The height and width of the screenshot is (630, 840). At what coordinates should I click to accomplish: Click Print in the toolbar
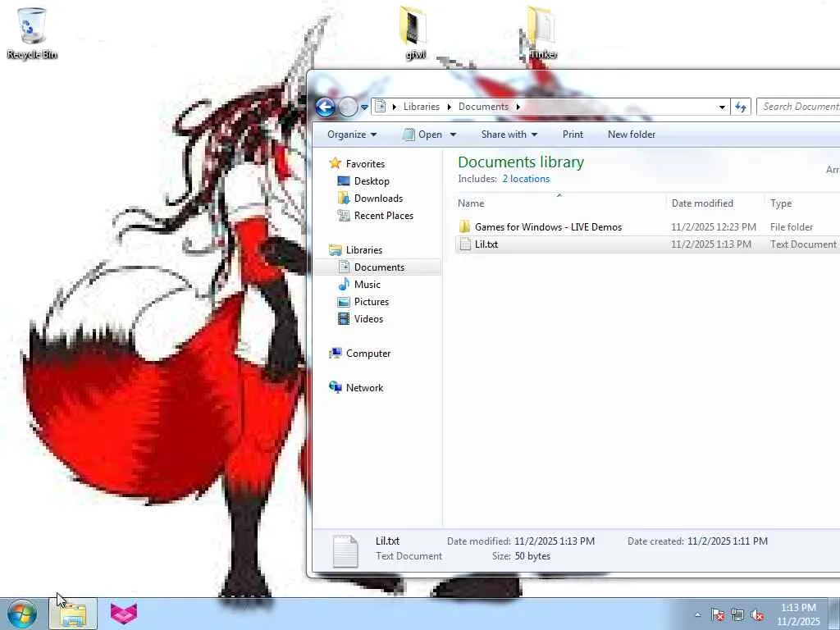coord(573,135)
